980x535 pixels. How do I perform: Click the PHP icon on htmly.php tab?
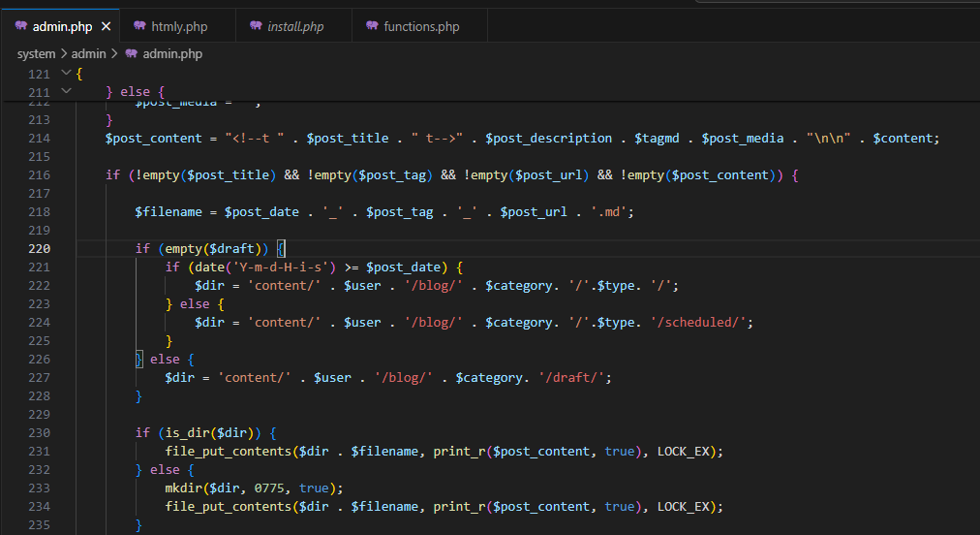pos(139,26)
